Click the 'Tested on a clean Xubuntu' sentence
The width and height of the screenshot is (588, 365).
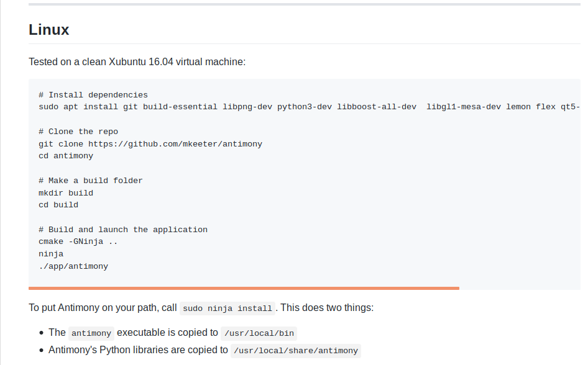[137, 62]
